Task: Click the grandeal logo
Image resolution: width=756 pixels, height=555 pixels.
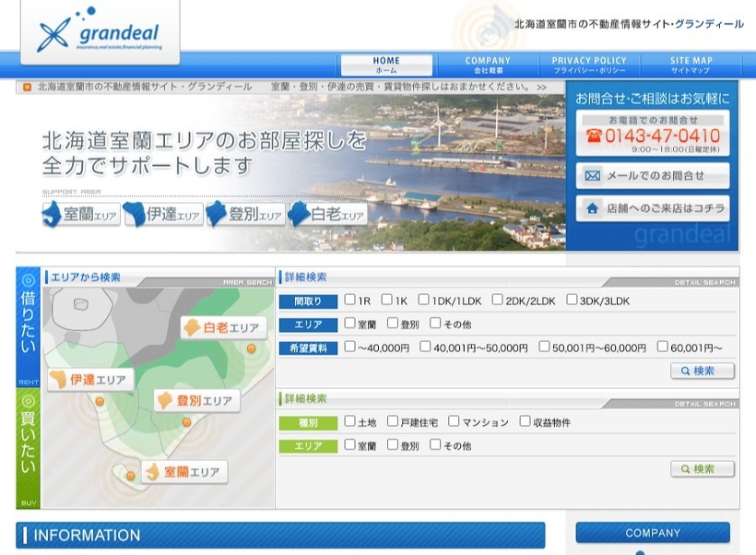Action: 100,31
